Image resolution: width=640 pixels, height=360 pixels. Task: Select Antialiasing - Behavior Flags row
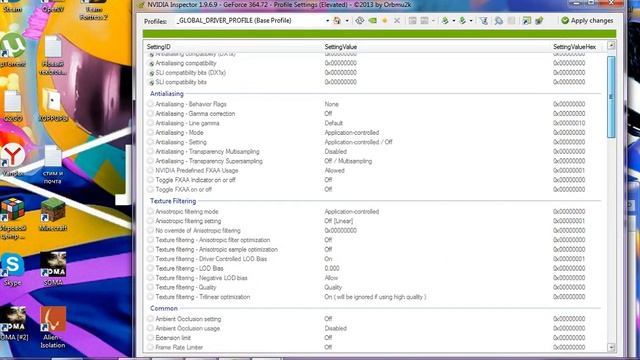[x=375, y=104]
